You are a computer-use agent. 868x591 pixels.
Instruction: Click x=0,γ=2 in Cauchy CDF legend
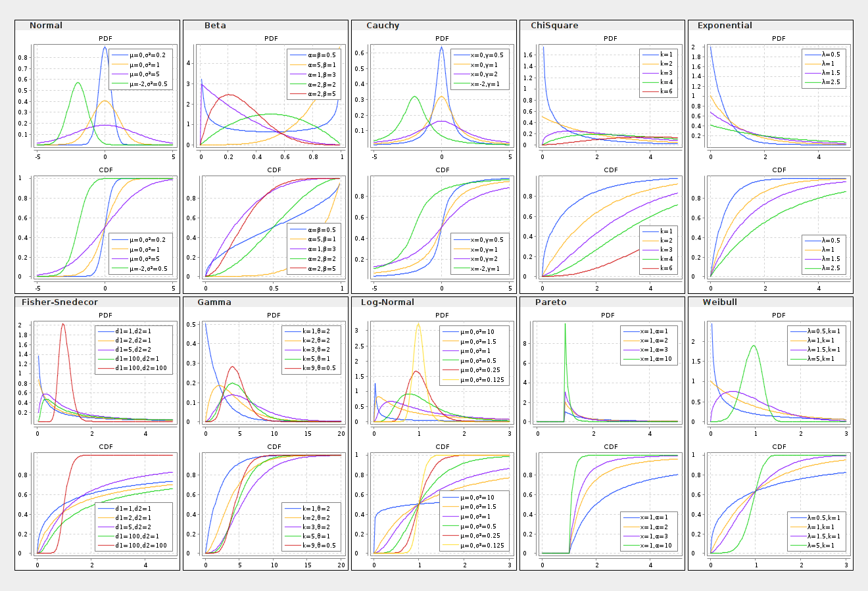[x=484, y=259]
